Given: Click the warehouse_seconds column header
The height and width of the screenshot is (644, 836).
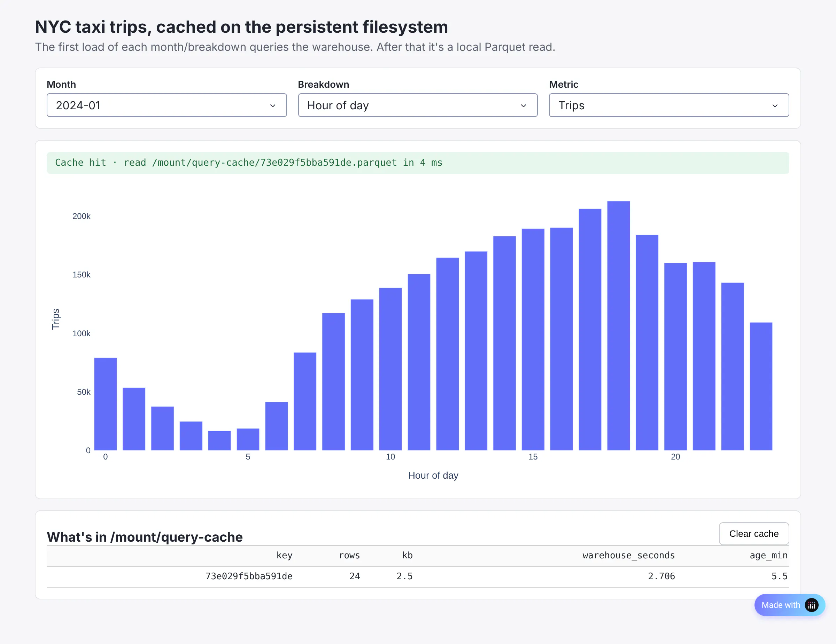Looking at the screenshot, I should pyautogui.click(x=628, y=555).
